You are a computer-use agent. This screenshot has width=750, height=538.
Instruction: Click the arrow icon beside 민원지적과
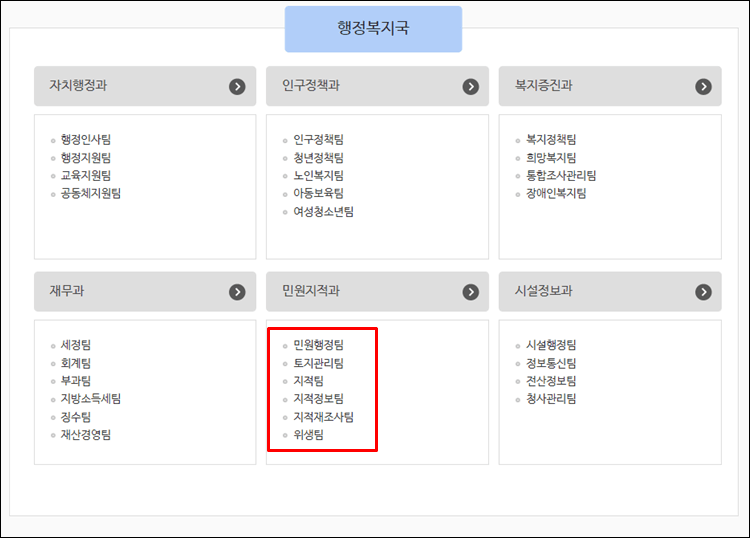[x=471, y=292]
